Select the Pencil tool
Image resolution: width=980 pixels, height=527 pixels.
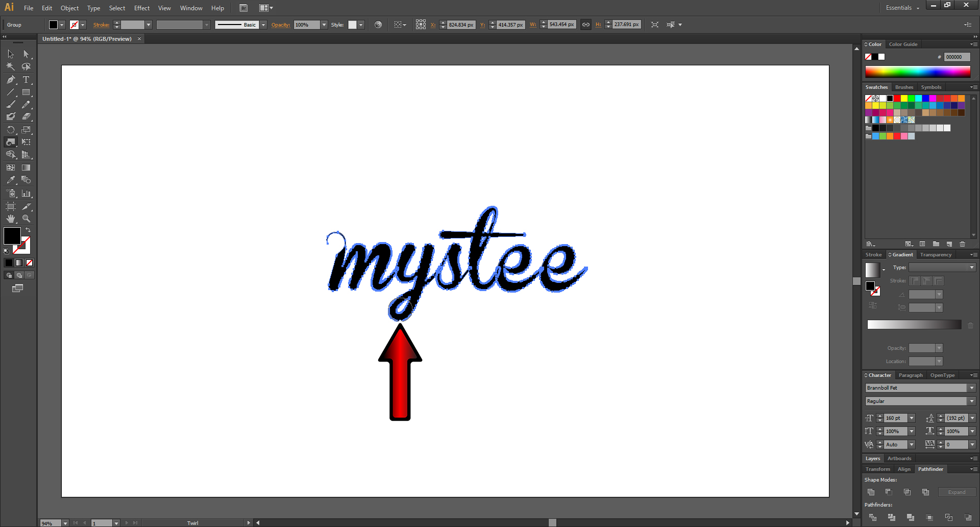click(26, 104)
